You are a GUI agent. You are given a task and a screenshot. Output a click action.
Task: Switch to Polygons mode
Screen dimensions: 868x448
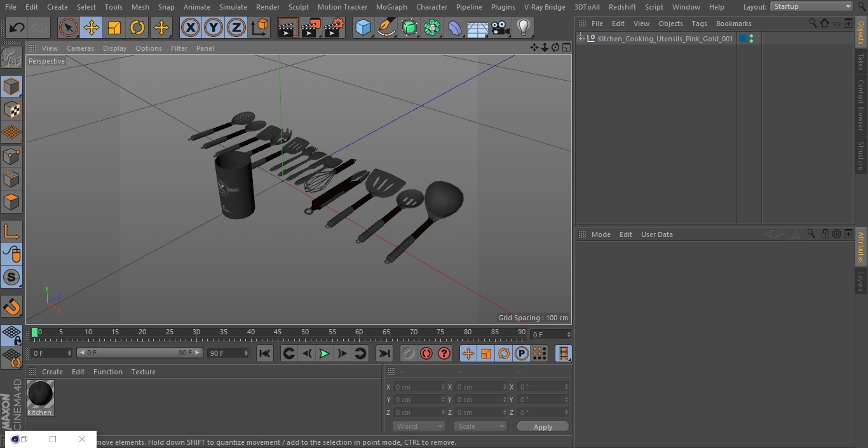click(11, 202)
